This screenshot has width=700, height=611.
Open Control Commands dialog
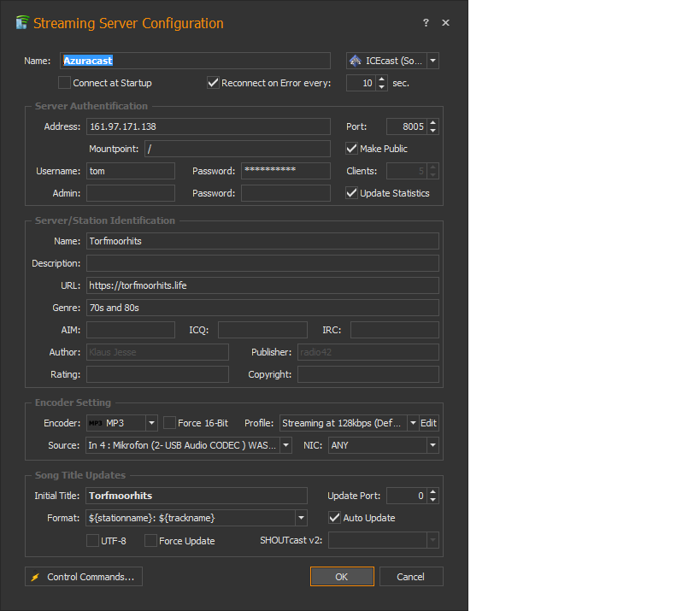pos(84,577)
